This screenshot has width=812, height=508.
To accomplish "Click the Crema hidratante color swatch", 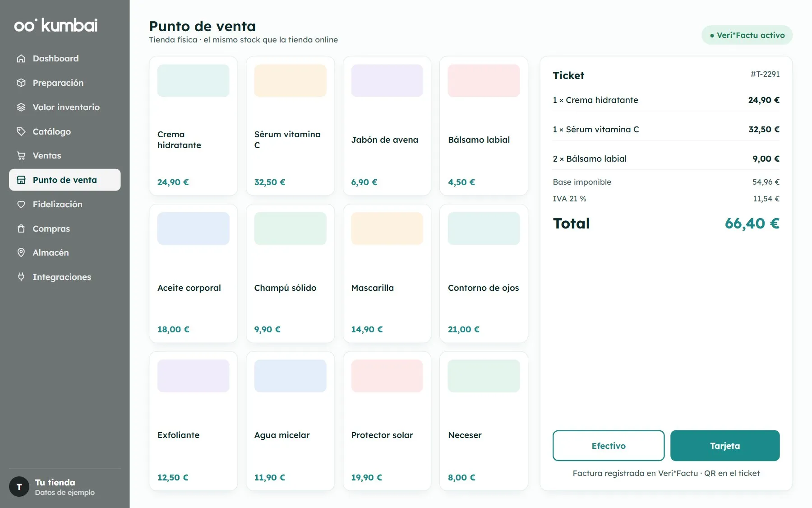I will (194, 81).
